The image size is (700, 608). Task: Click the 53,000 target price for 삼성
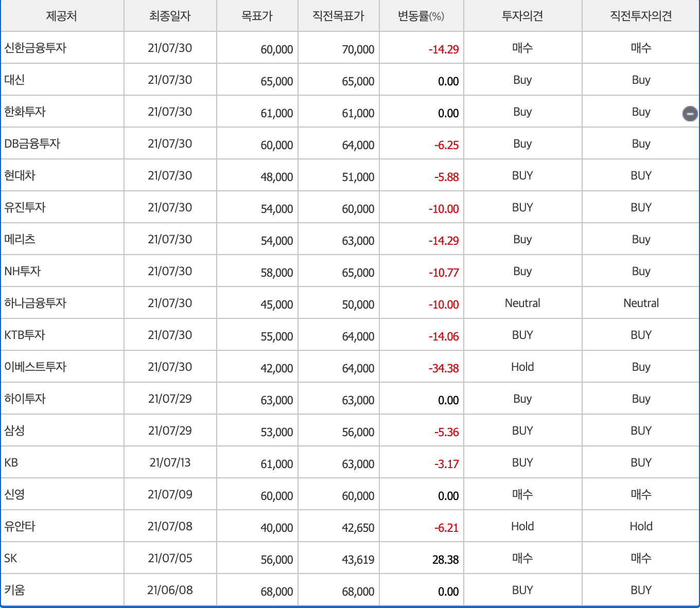point(277,432)
